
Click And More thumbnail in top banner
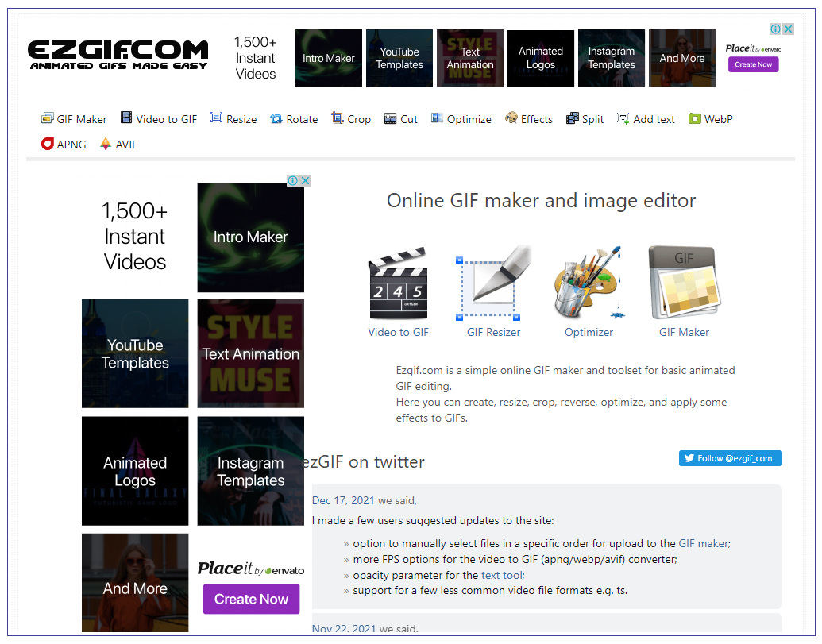(682, 58)
